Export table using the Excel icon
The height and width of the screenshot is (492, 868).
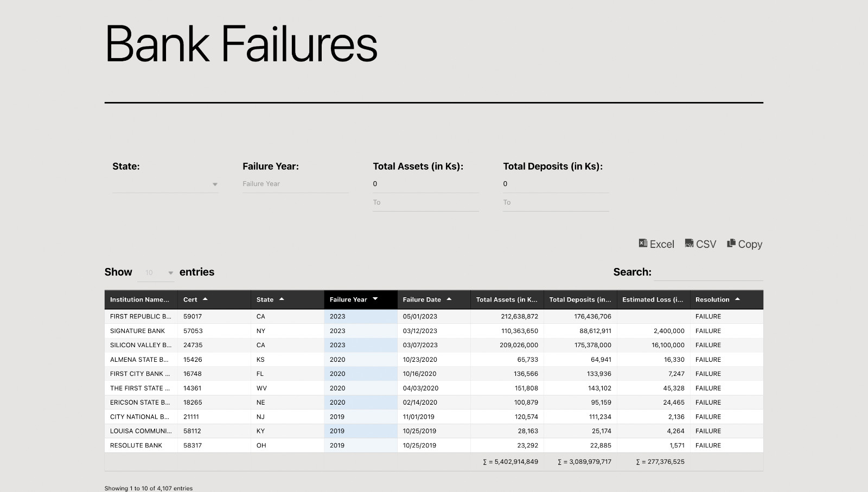[643, 244]
